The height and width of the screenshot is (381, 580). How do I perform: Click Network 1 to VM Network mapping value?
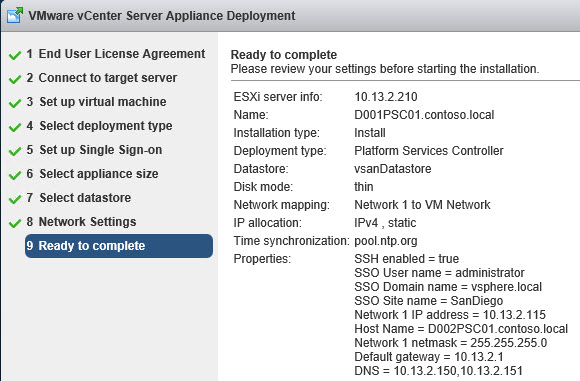[x=422, y=205]
